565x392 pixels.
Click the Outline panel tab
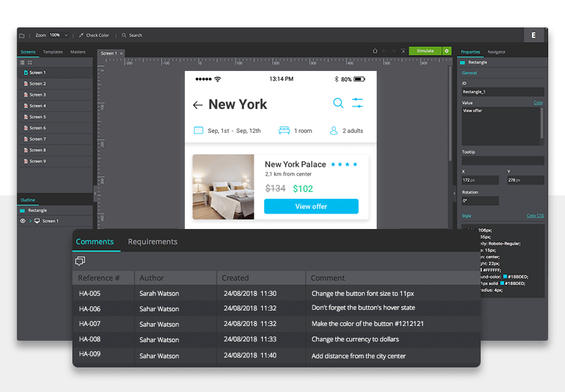pos(27,200)
